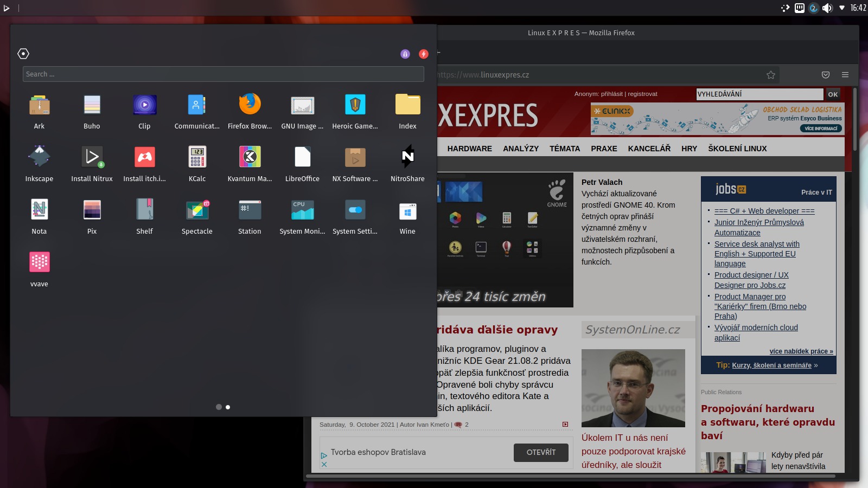Switch to second launcher page dot
Screen dimensions: 868x488
(x=228, y=407)
